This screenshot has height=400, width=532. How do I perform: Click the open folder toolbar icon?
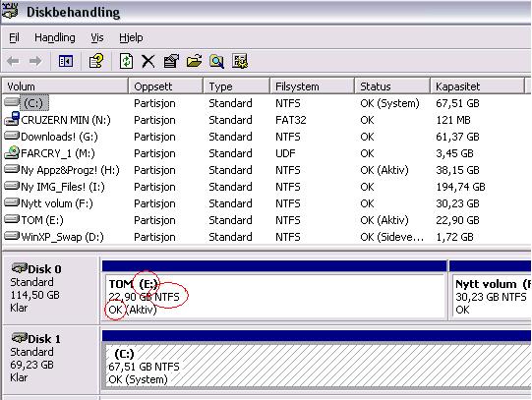pyautogui.click(x=194, y=61)
